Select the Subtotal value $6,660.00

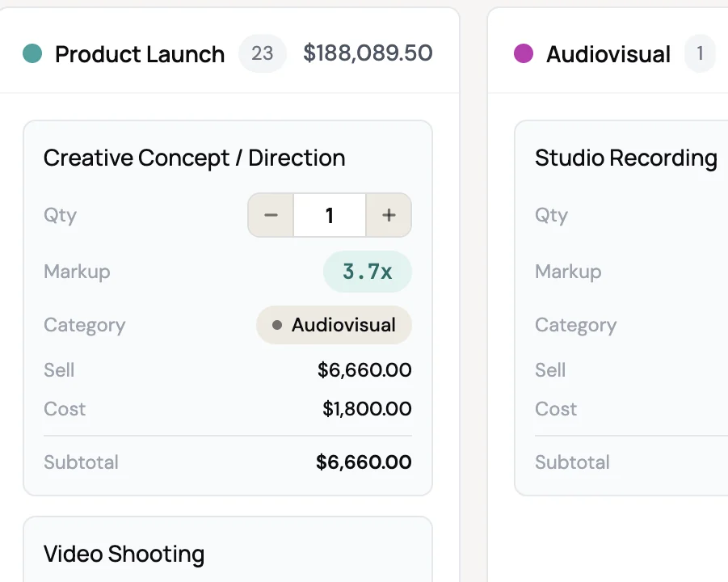coord(364,462)
